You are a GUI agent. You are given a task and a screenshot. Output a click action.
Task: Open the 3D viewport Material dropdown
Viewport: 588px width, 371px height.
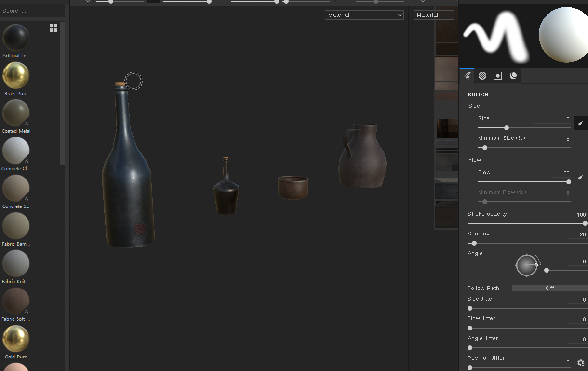click(364, 15)
